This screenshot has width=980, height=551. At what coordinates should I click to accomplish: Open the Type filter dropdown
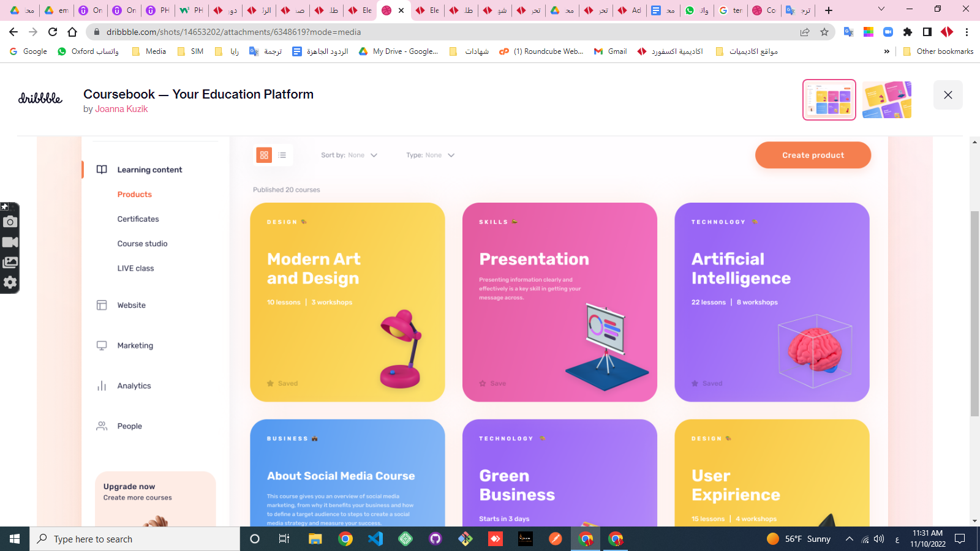pos(430,156)
